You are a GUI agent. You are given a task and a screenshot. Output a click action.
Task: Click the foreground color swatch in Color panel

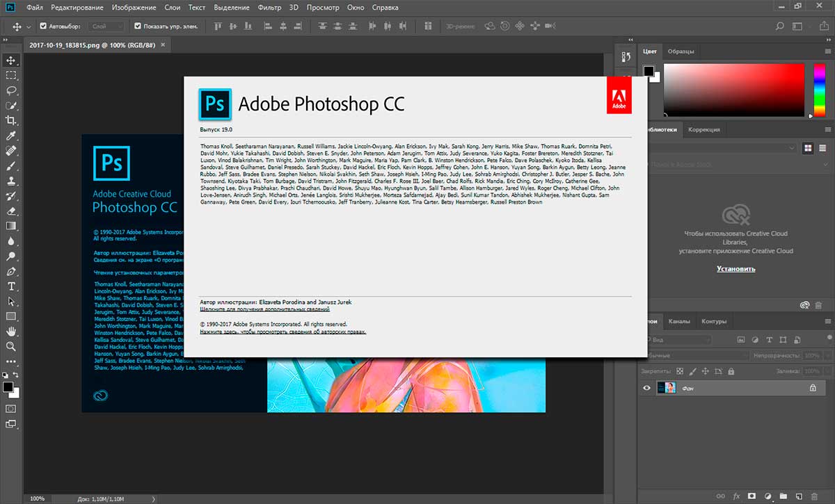[649, 71]
